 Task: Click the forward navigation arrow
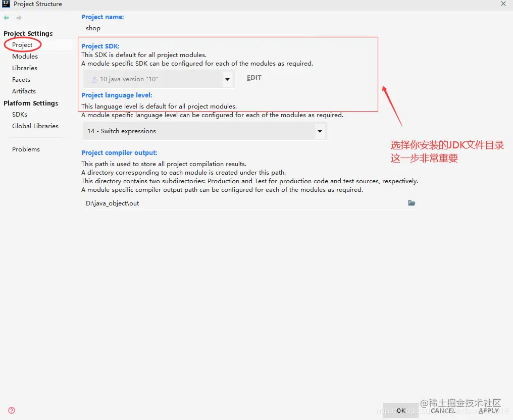point(19,18)
